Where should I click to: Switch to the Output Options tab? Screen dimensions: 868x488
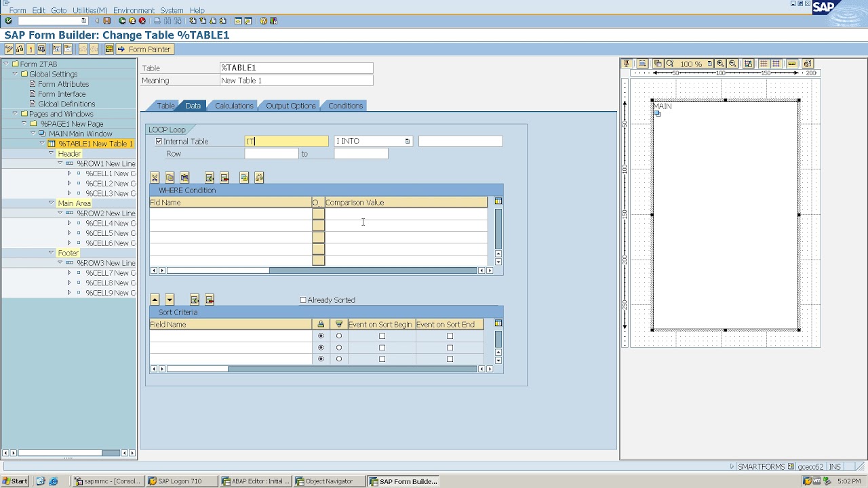[x=290, y=106]
